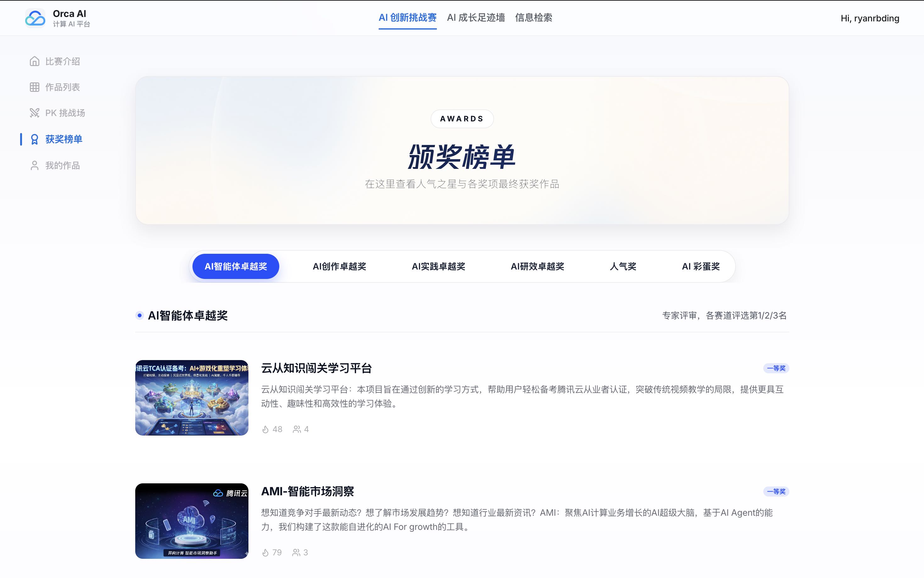
Task: Go to 获奖榜单 in sidebar
Action: (x=64, y=139)
